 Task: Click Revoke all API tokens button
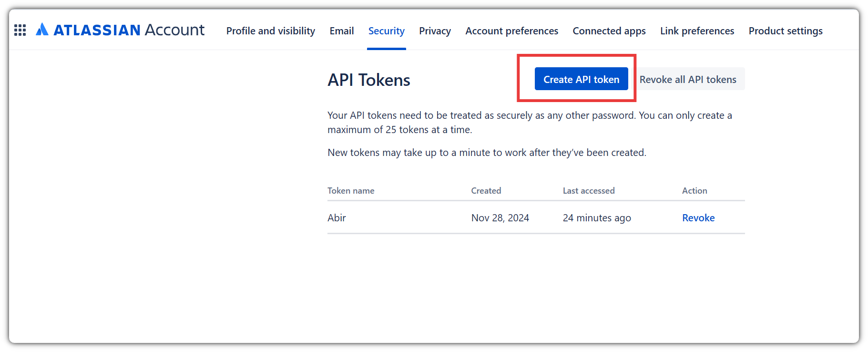point(688,79)
